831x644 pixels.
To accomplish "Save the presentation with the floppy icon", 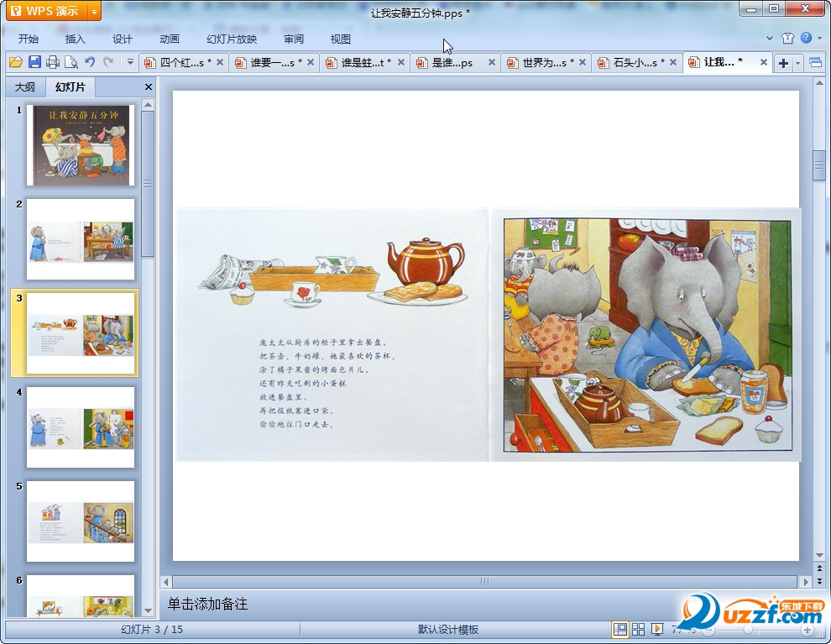I will tap(34, 62).
